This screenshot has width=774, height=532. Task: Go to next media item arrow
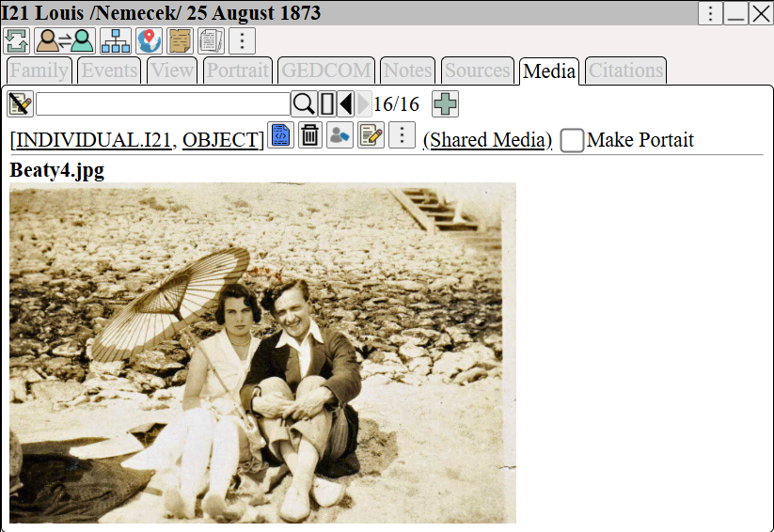pyautogui.click(x=363, y=104)
